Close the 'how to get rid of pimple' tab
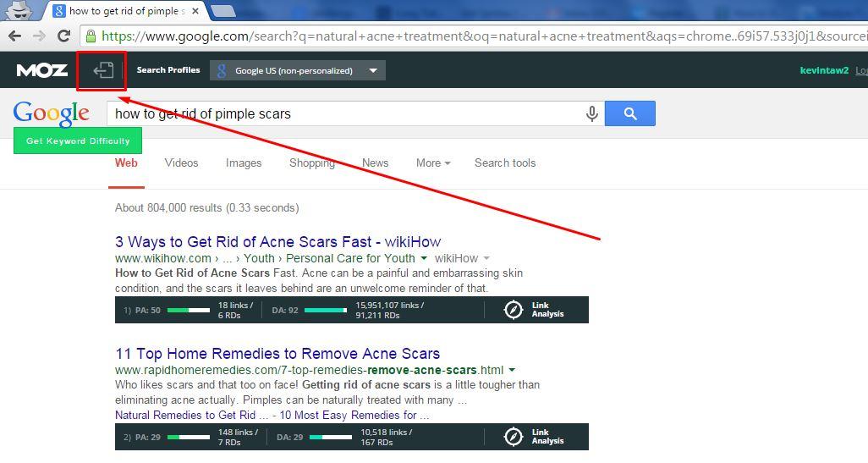 195,10
